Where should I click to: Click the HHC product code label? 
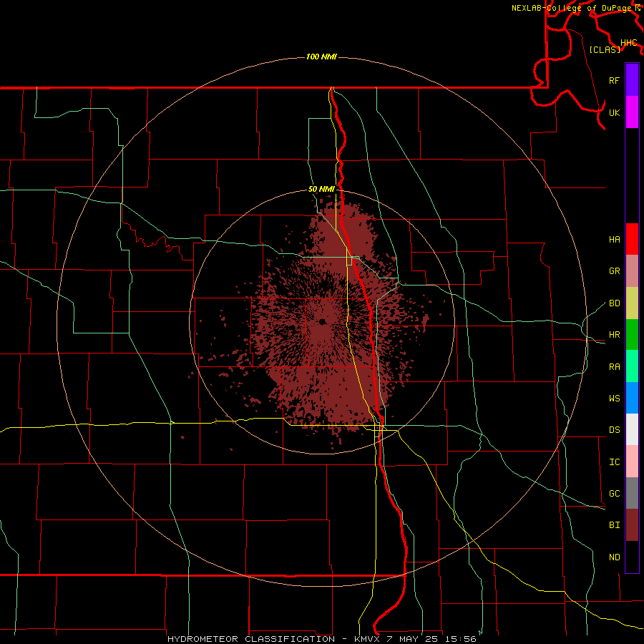tap(629, 43)
